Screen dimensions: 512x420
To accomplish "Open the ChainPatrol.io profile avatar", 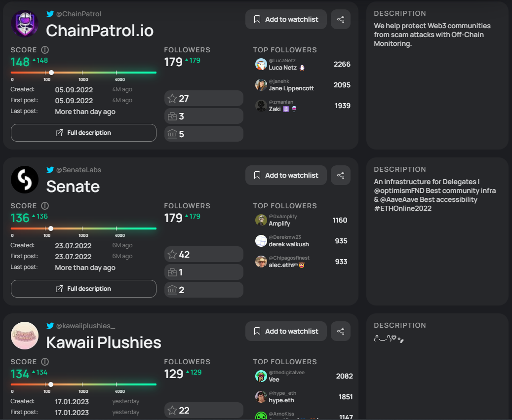I will click(x=25, y=23).
